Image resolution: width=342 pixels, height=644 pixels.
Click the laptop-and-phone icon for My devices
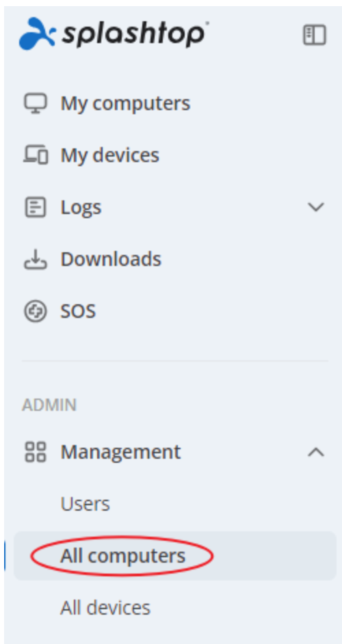(x=36, y=155)
